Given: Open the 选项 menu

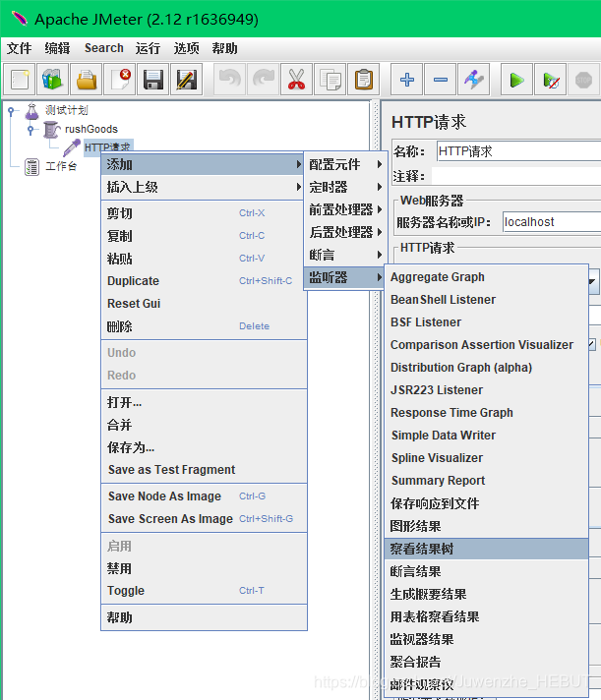Looking at the screenshot, I should (186, 48).
